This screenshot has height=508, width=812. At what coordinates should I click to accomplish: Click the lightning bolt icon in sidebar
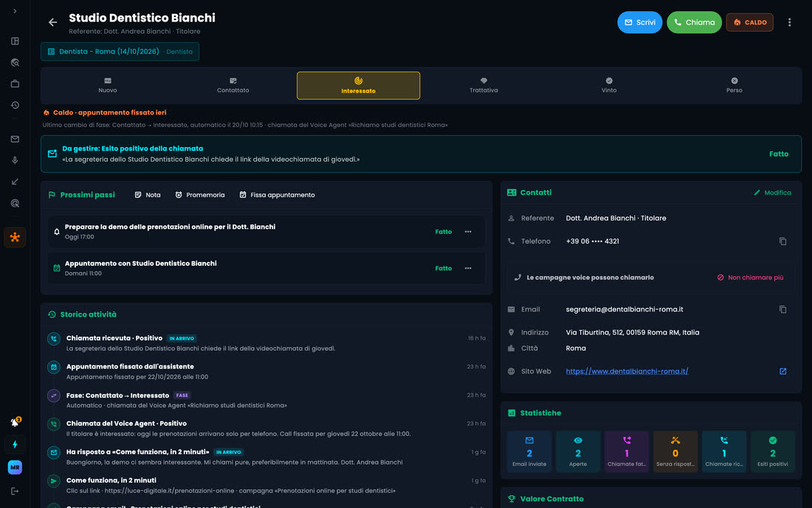pyautogui.click(x=15, y=444)
